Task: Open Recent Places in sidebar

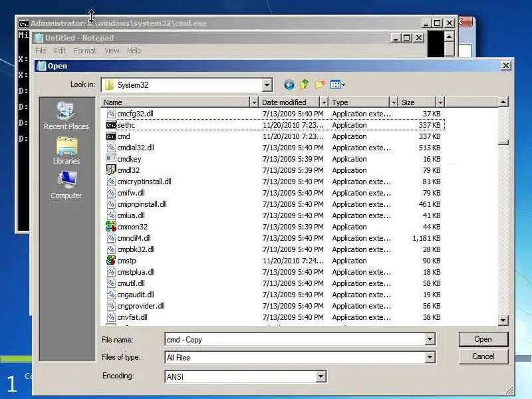Action: 66,115
